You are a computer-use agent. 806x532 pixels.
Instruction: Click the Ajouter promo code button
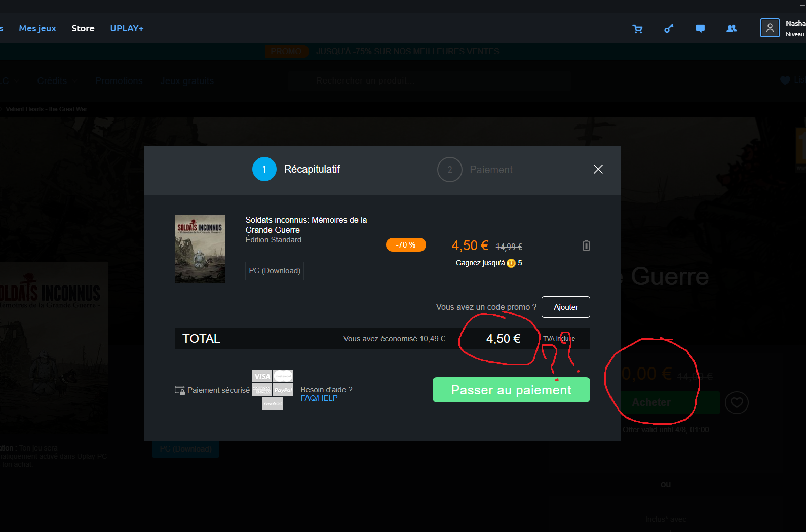click(x=566, y=307)
